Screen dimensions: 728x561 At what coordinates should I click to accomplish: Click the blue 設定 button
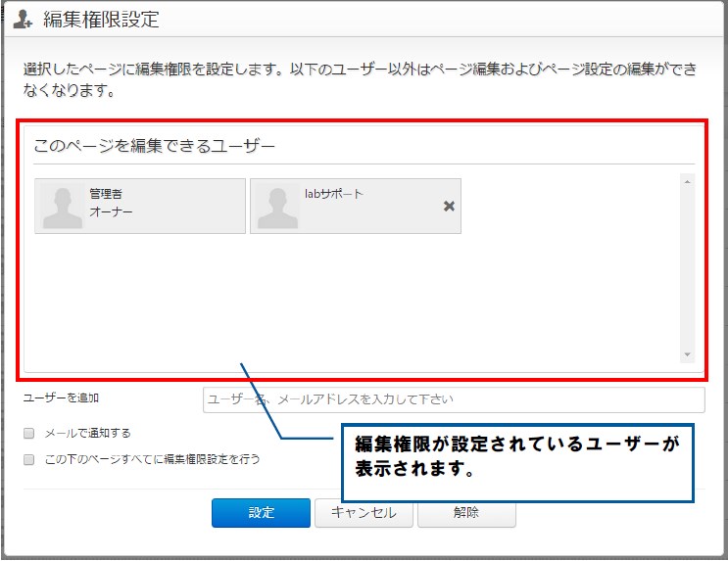(x=261, y=513)
